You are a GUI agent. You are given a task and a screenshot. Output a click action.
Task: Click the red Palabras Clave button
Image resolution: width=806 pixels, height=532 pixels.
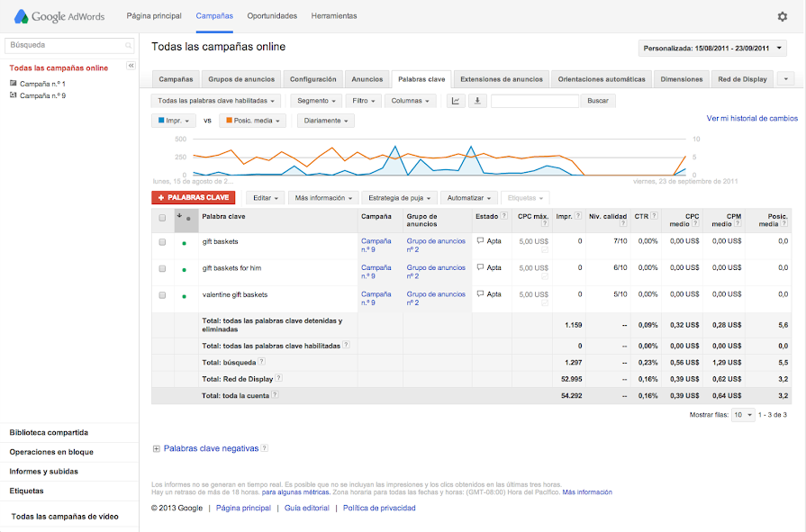click(x=193, y=197)
